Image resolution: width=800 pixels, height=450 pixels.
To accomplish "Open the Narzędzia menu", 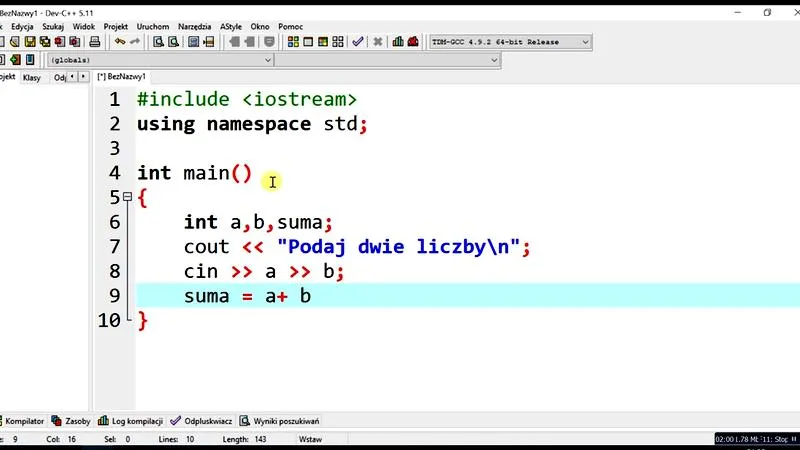I will [194, 27].
